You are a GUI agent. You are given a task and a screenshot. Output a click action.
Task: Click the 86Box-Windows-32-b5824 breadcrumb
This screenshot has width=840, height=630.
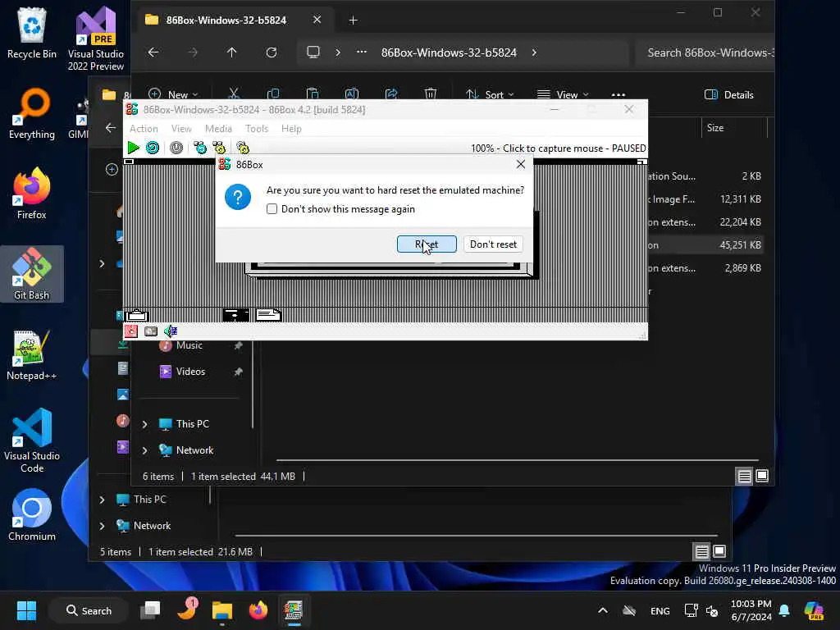[449, 52]
